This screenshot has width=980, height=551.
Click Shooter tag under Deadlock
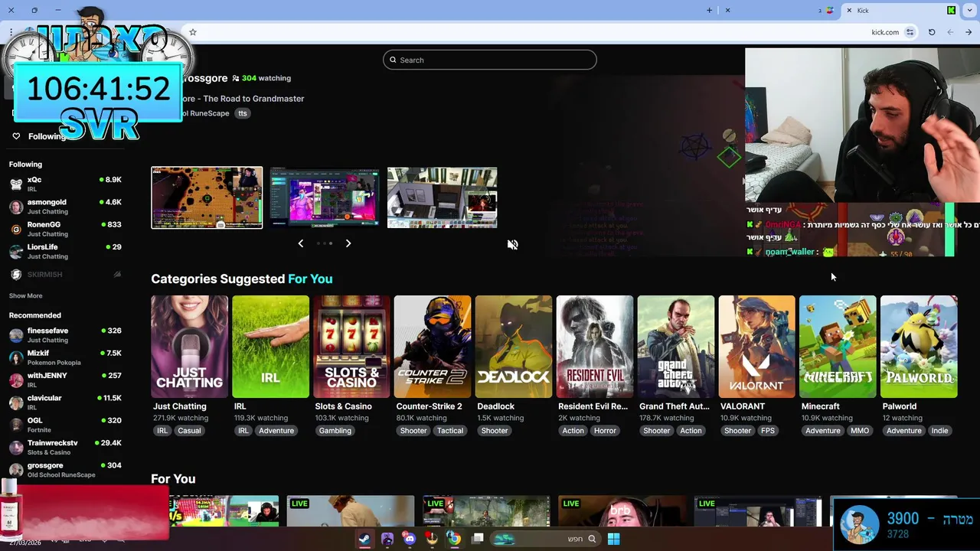pyautogui.click(x=495, y=431)
